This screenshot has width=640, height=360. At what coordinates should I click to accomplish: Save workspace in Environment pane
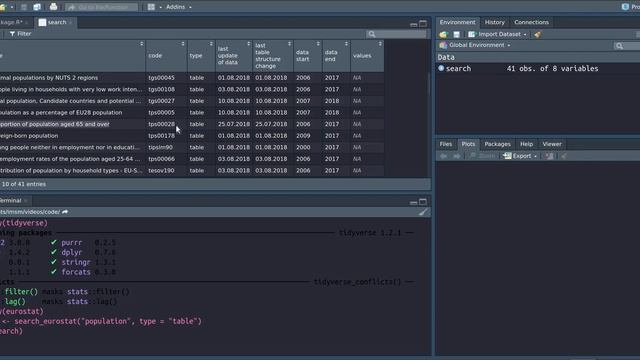coord(457,35)
